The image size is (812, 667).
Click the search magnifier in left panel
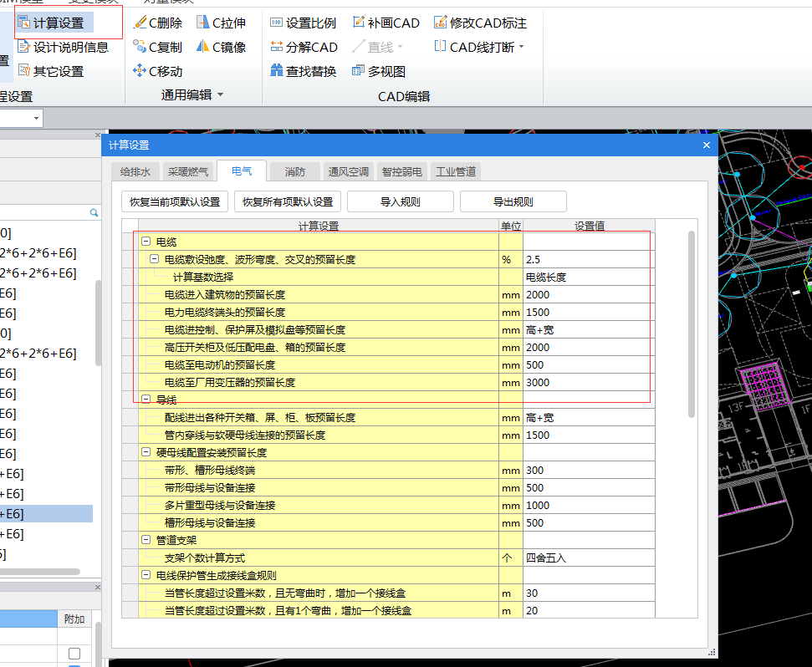tap(94, 212)
